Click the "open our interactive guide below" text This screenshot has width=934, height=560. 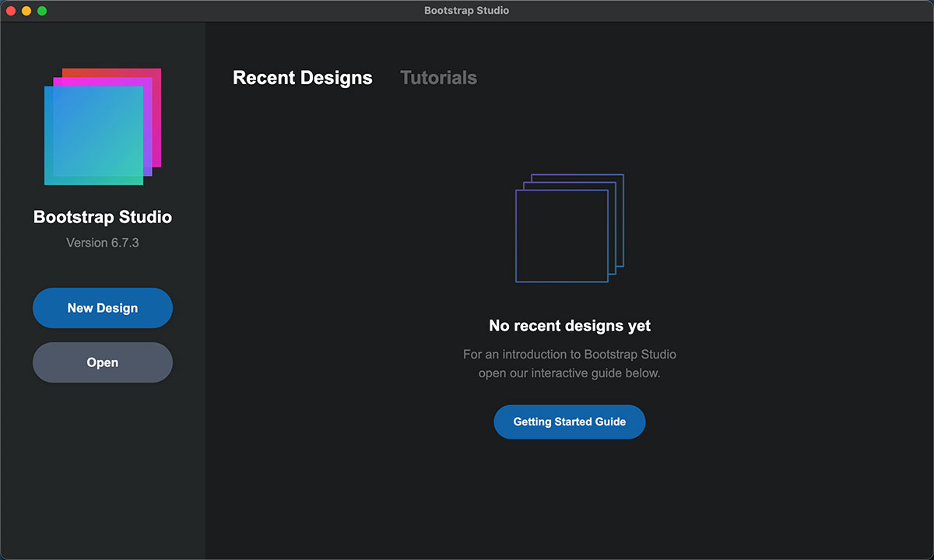[569, 373]
